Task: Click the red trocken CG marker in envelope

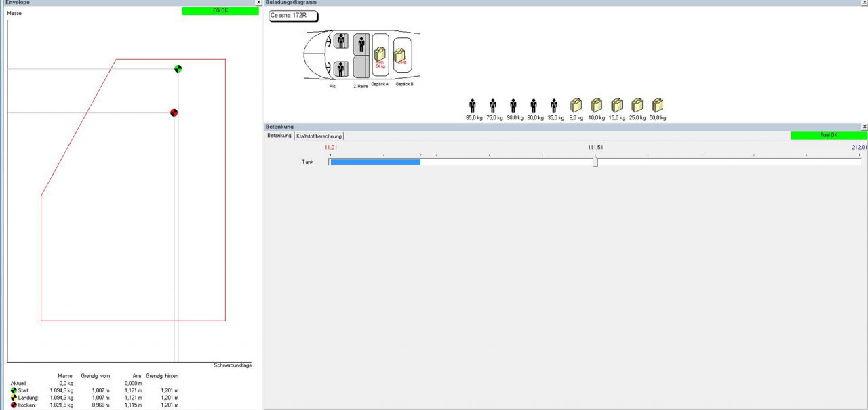Action: (x=174, y=112)
